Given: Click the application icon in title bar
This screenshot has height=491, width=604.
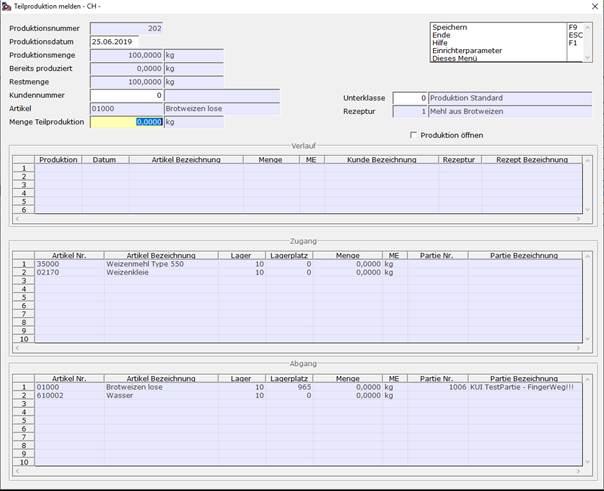Looking at the screenshot, I should pos(6,6).
